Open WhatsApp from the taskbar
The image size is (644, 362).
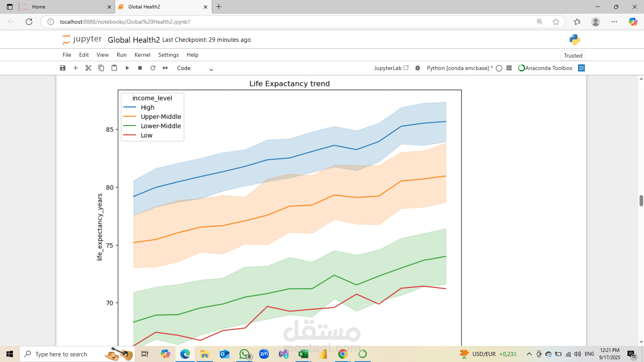245,354
